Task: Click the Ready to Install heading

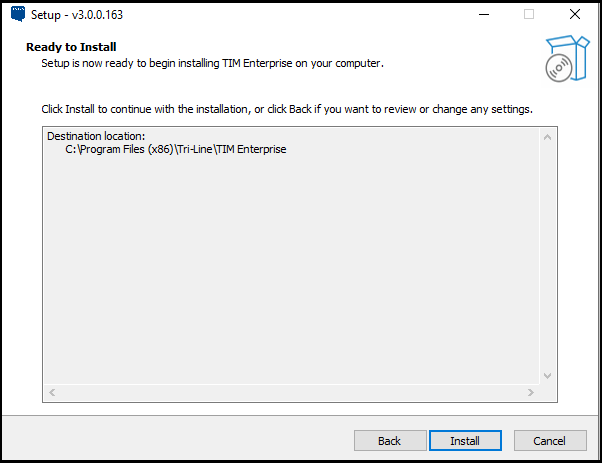Action: click(x=71, y=47)
